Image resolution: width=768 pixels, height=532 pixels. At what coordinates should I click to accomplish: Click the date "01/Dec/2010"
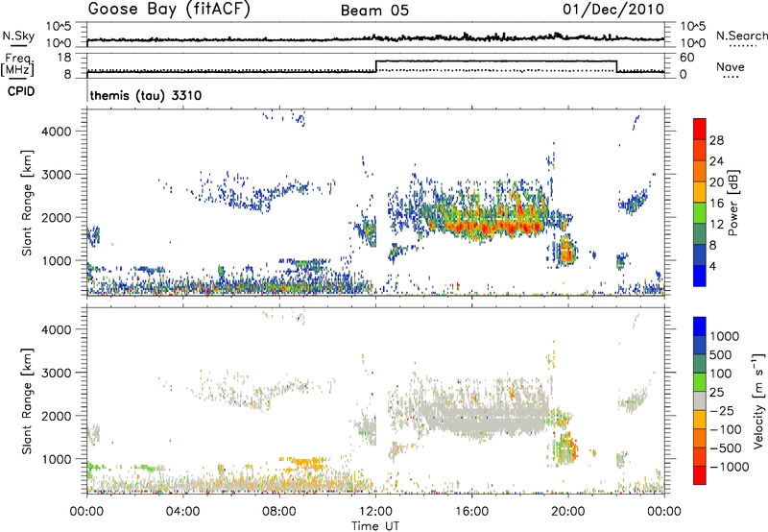[613, 9]
